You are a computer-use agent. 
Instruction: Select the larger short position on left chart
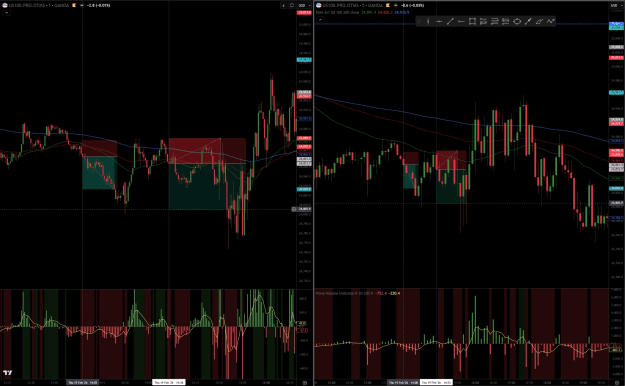click(x=207, y=173)
